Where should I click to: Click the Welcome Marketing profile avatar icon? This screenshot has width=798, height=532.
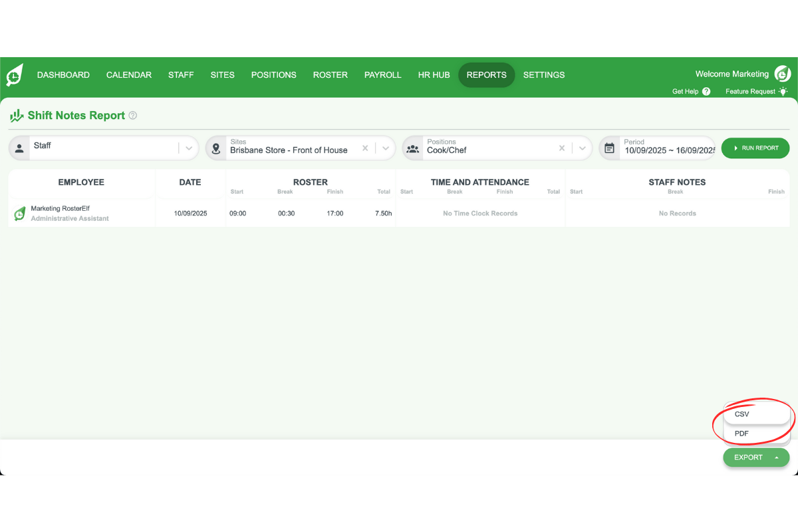coord(782,74)
